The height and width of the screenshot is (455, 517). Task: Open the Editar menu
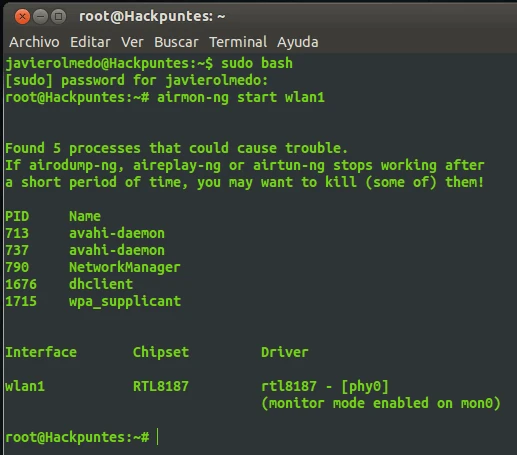90,42
